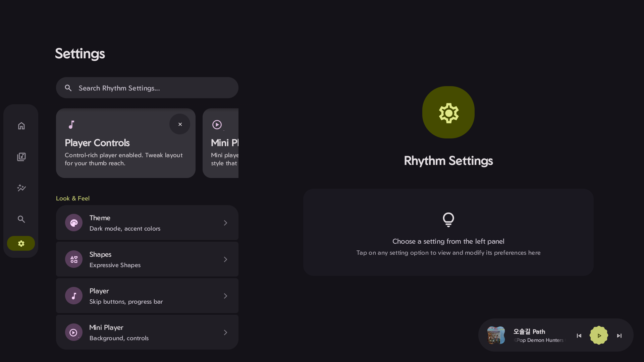The height and width of the screenshot is (362, 644).
Task: Expand the Theme row chevron
Action: click(225, 223)
